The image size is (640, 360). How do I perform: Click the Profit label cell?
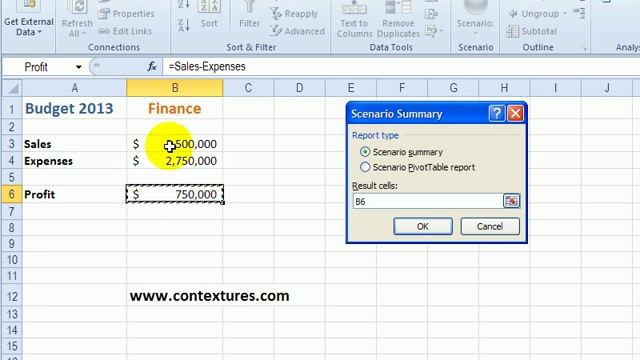[74, 194]
